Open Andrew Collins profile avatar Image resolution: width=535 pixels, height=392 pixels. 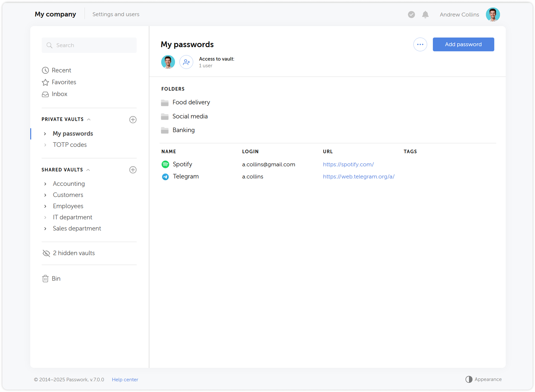pyautogui.click(x=493, y=14)
